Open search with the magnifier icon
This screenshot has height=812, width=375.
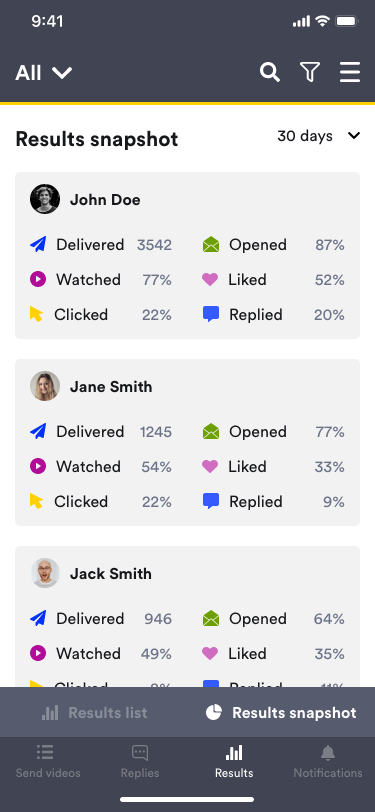coord(270,72)
